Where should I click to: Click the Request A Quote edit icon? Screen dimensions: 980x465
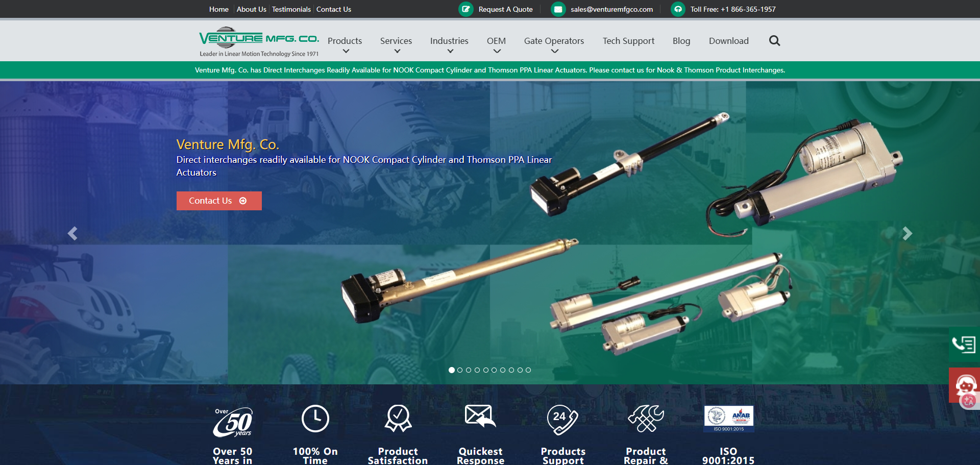(465, 9)
